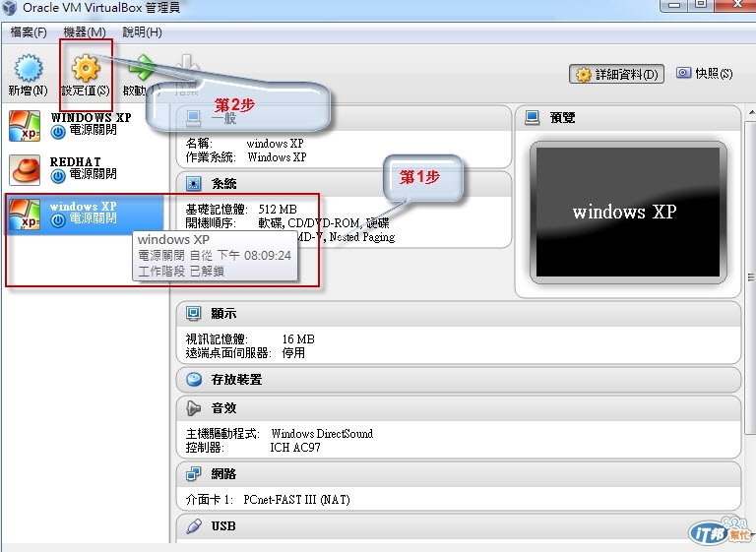
Task: Click the USB section plug icon
Action: (193, 525)
